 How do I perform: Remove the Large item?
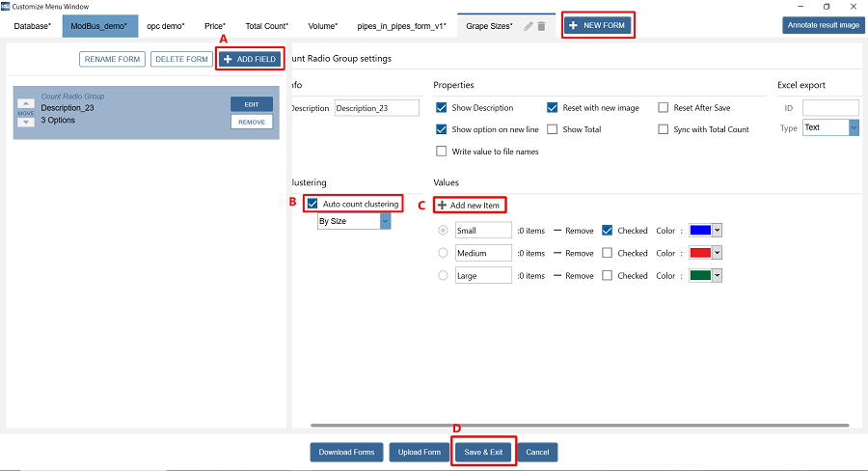[573, 275]
